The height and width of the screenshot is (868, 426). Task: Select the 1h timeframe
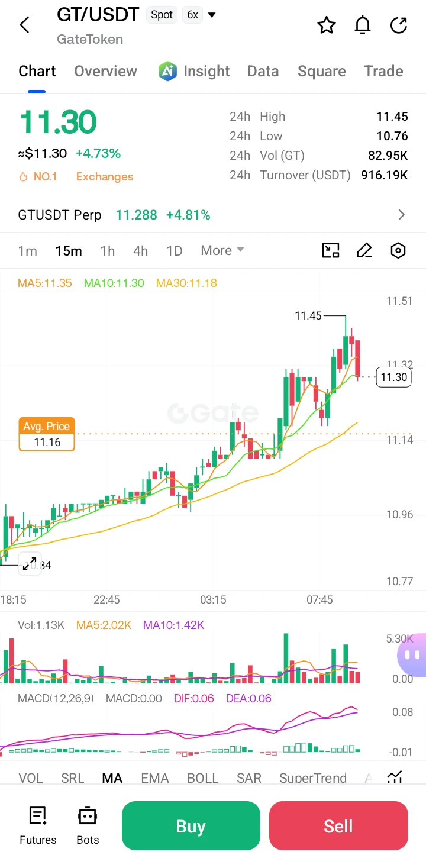(x=108, y=250)
